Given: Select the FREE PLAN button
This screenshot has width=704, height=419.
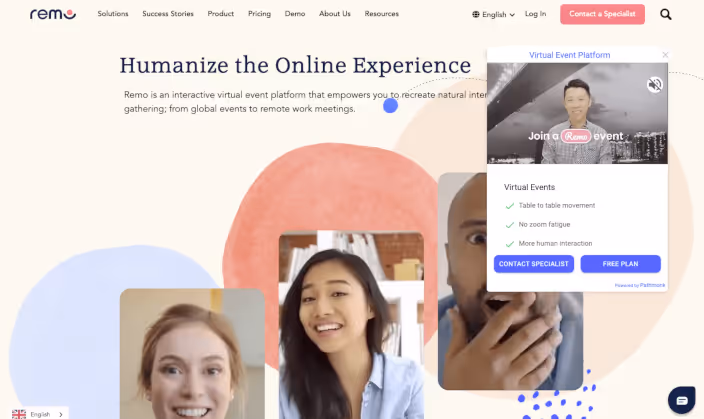Looking at the screenshot, I should 620,264.
